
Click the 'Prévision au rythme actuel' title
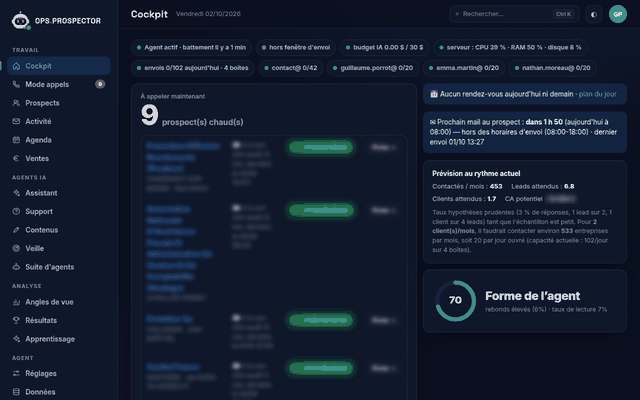coord(476,173)
